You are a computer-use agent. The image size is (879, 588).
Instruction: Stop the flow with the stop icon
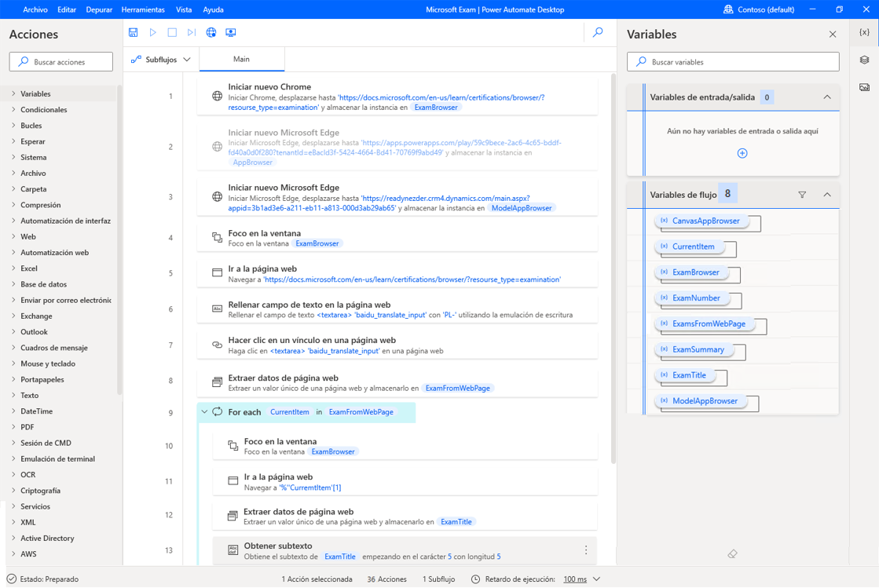click(x=172, y=32)
